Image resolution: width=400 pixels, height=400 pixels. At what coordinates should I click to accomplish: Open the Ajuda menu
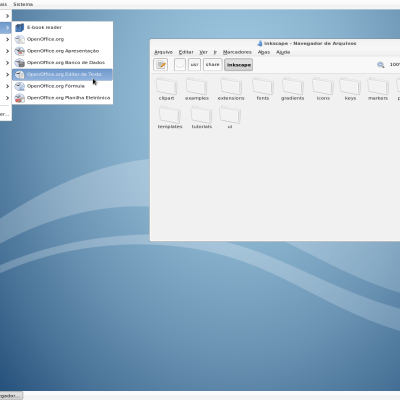(x=283, y=52)
